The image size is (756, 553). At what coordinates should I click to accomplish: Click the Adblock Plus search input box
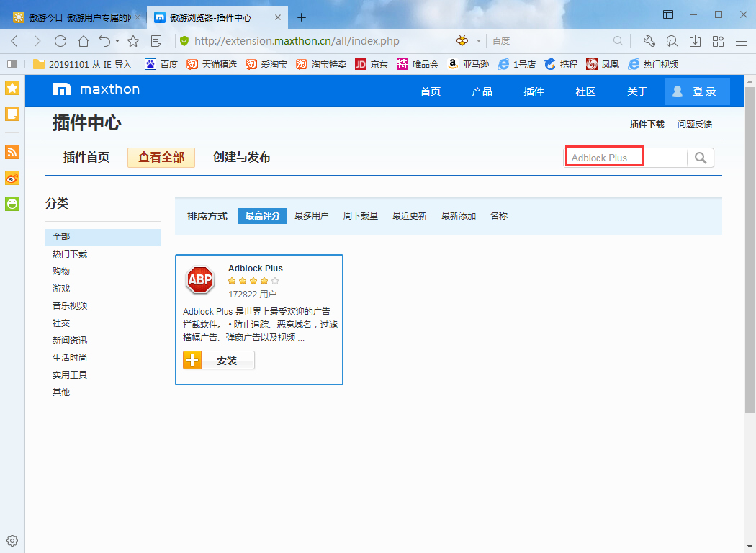tap(603, 156)
